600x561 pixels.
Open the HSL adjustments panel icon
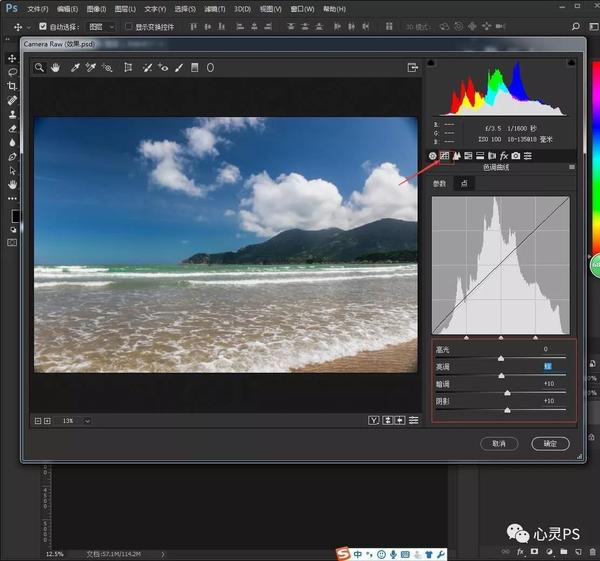tap(468, 156)
